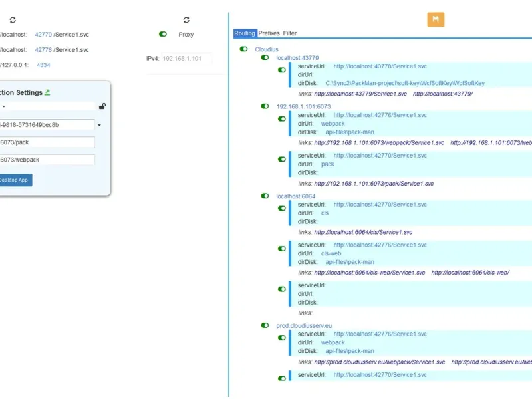Screen dimensions: 532x399
Task: Open link http://prod.cloudiusserv.eu/webpack/Service1.svc
Action: (x=379, y=362)
